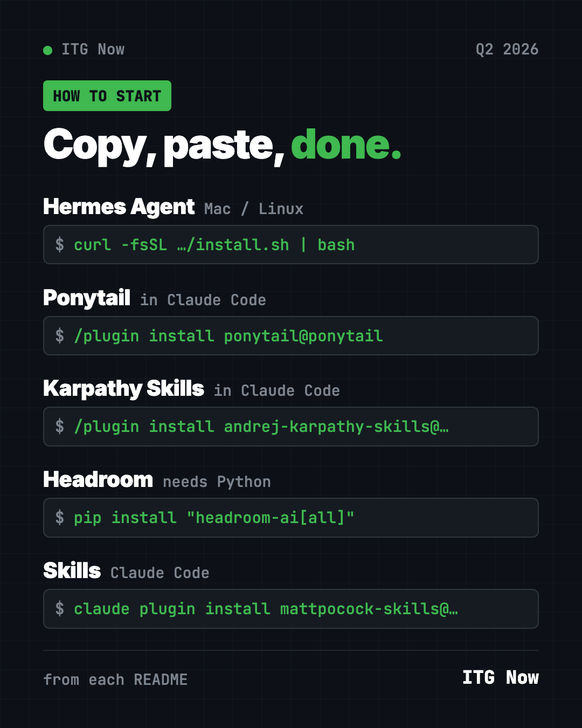Click the Karpathy Skills heading

(x=123, y=389)
